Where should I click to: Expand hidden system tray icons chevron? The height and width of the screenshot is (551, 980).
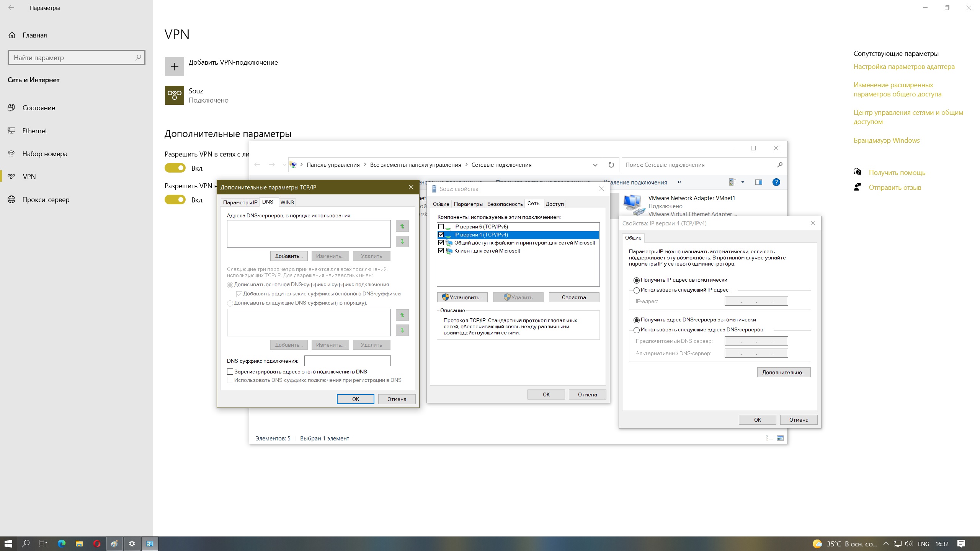886,543
